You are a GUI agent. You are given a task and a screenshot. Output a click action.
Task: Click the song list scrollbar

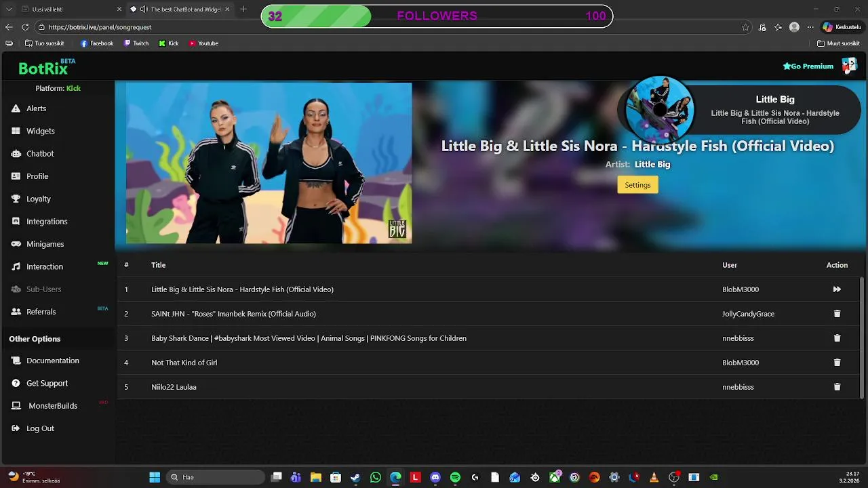[863, 339]
